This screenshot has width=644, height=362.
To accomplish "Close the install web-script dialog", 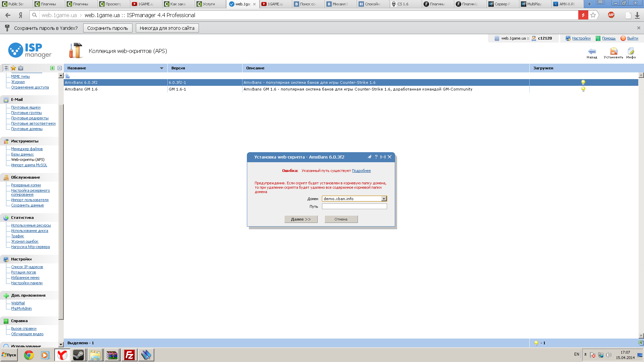I will (x=389, y=157).
